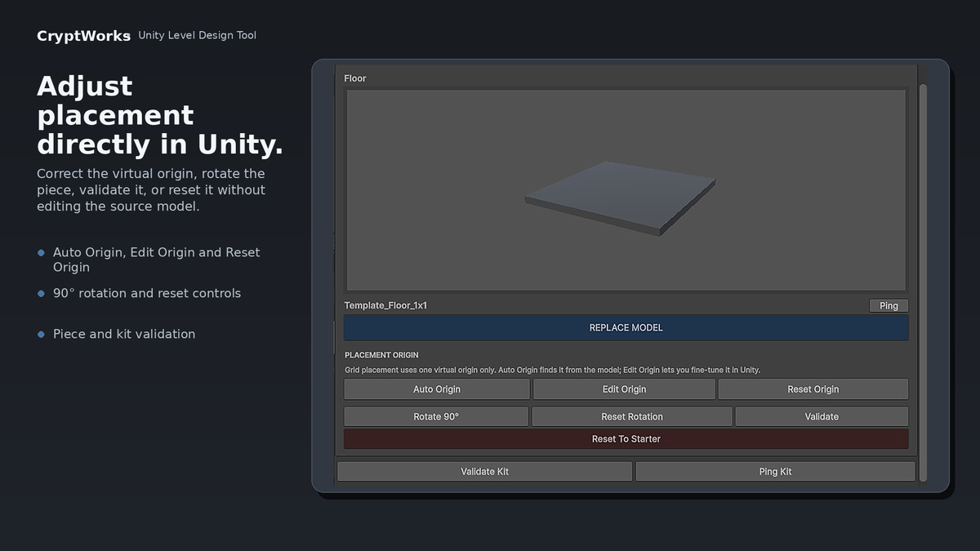Click the red Reset To Starter button
Viewport: 980px width, 551px height.
626,439
